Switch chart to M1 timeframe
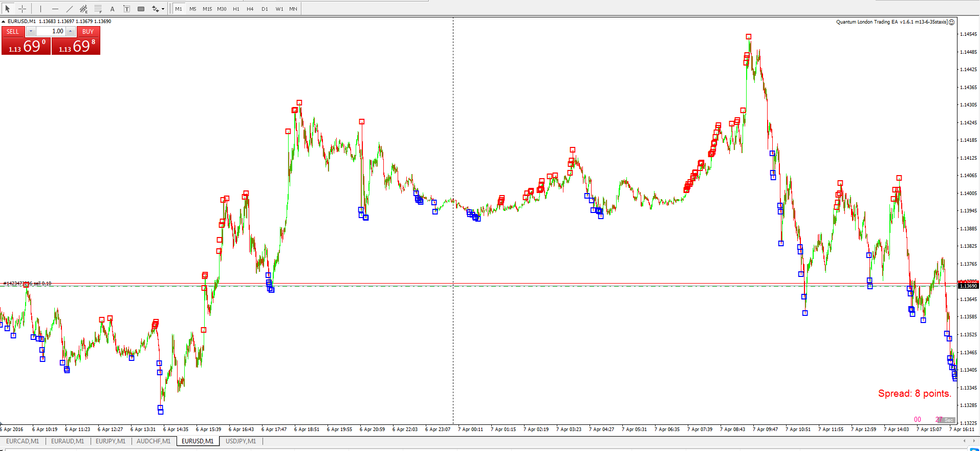980x451 pixels. (179, 9)
